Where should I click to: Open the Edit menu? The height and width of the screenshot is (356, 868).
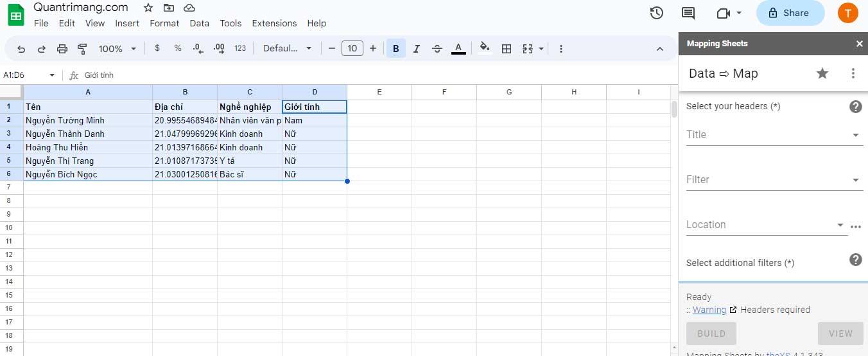tap(67, 23)
